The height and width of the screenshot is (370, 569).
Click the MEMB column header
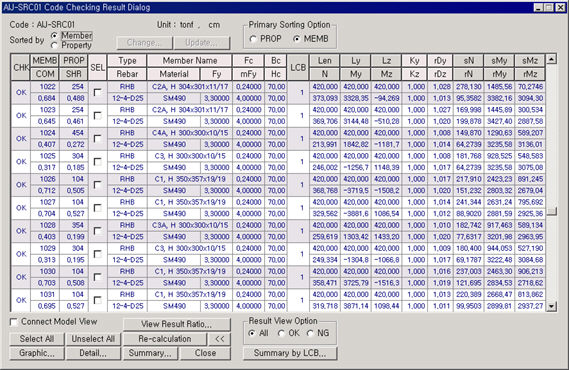(45, 61)
